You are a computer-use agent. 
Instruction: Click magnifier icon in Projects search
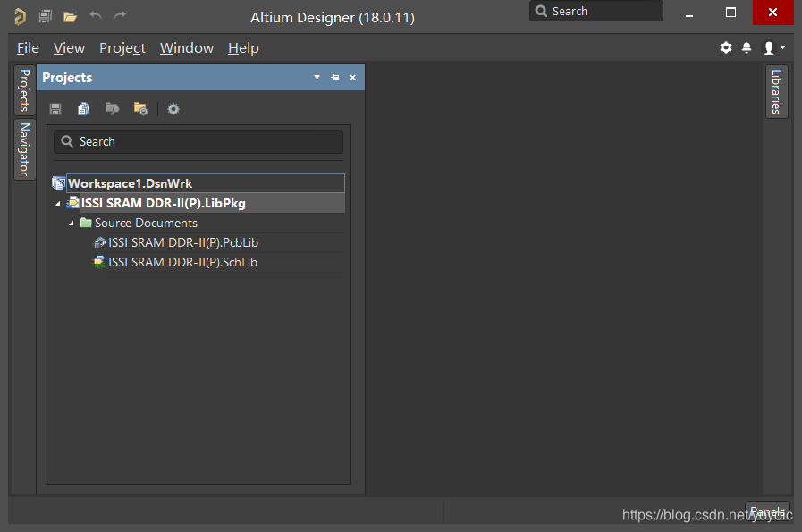coord(67,141)
